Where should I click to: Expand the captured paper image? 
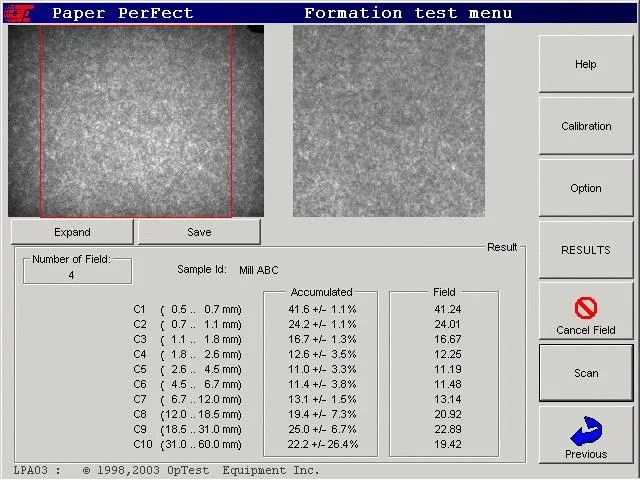(x=72, y=232)
